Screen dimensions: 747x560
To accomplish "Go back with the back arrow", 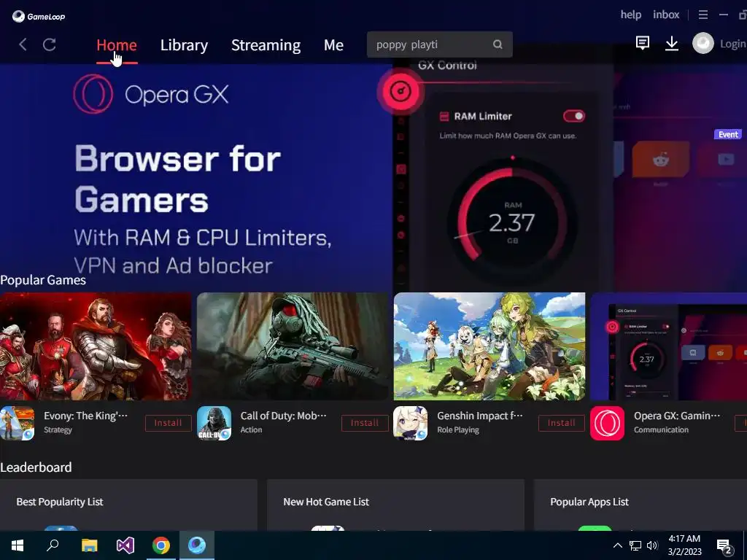I will coord(23,44).
